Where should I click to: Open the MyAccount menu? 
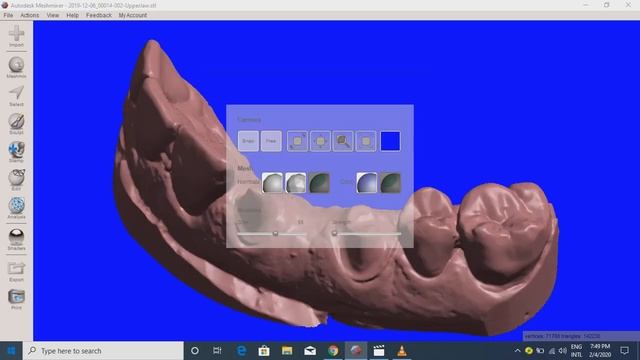(x=133, y=15)
